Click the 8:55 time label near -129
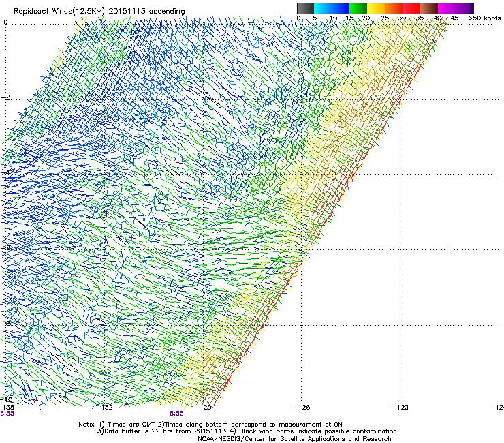This screenshot has width=504, height=443. (x=177, y=414)
